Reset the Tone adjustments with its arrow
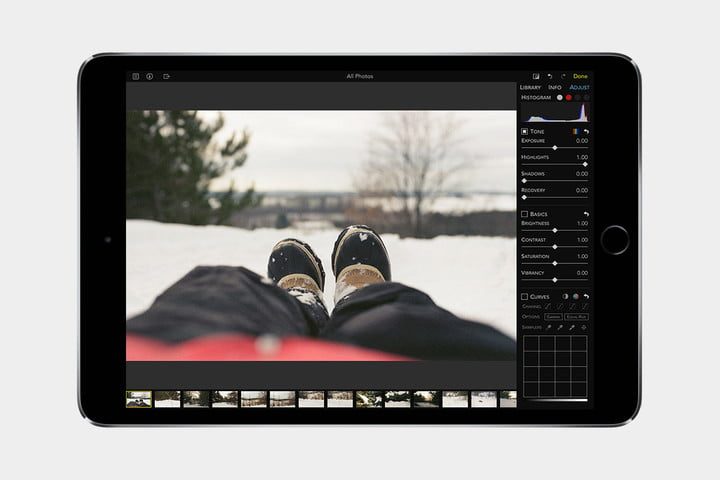720x480 pixels. (586, 131)
